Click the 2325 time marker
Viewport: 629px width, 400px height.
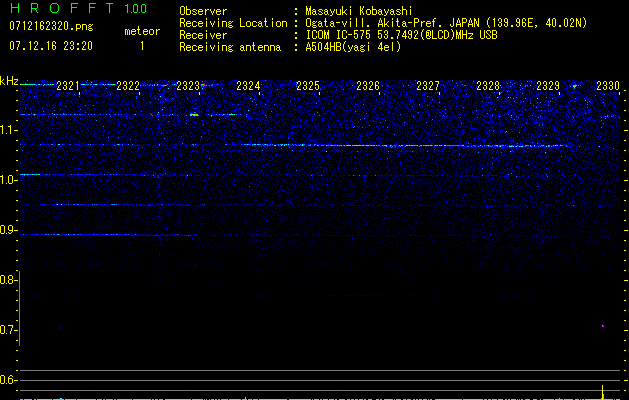(x=308, y=87)
